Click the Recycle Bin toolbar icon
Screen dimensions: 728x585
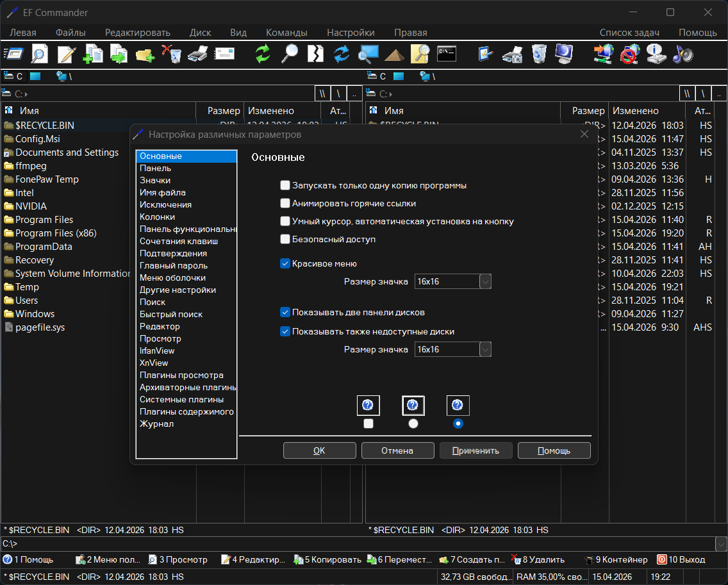click(x=538, y=54)
